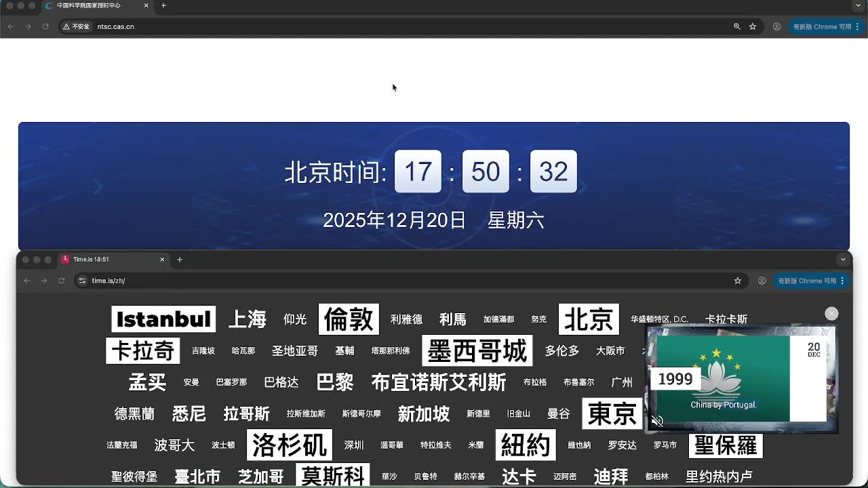
Task: Open the 巴格达 city link
Action: [x=281, y=382]
